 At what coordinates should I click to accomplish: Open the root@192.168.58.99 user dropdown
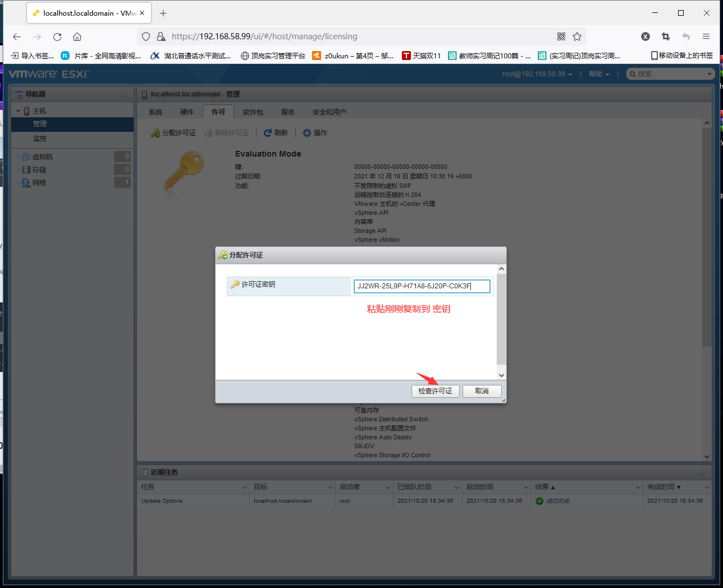pos(537,74)
